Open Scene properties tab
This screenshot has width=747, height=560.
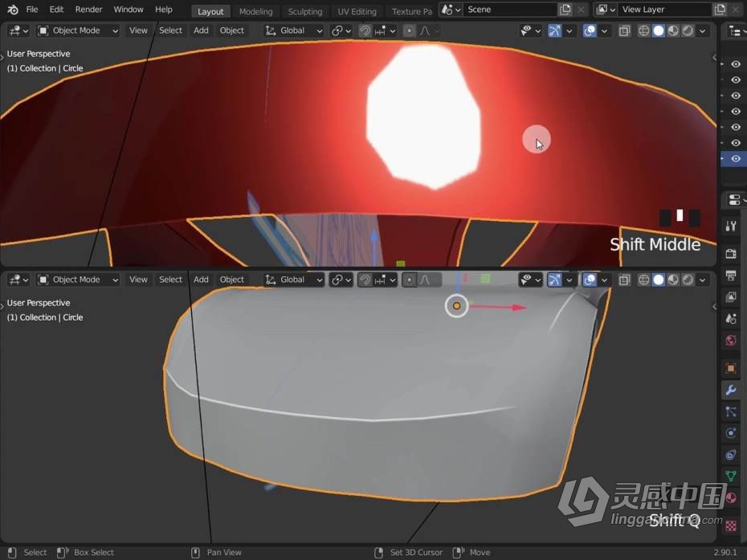pyautogui.click(x=731, y=319)
